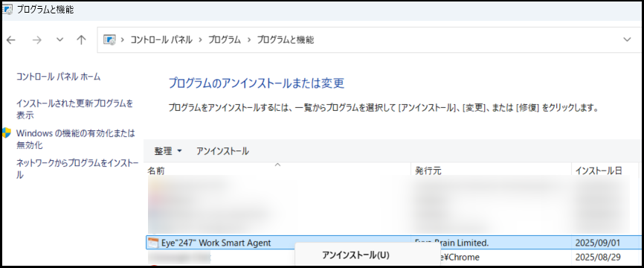644x268 pixels.
Task: Choose アンインストール(U) from the context menu
Action: (x=355, y=255)
